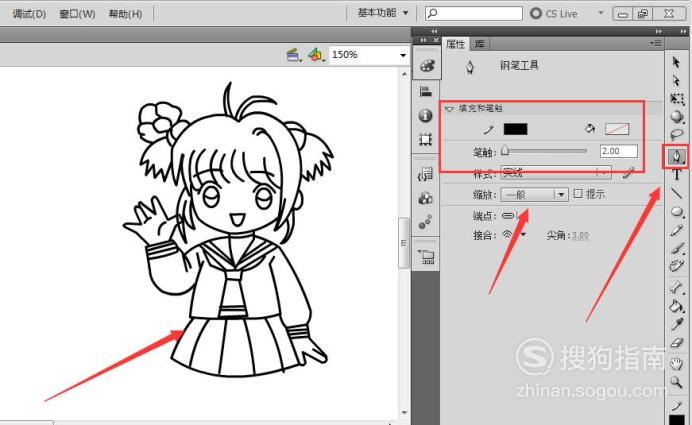Select the Zoom magnifier tool
The height and width of the screenshot is (425, 692).
tap(677, 382)
